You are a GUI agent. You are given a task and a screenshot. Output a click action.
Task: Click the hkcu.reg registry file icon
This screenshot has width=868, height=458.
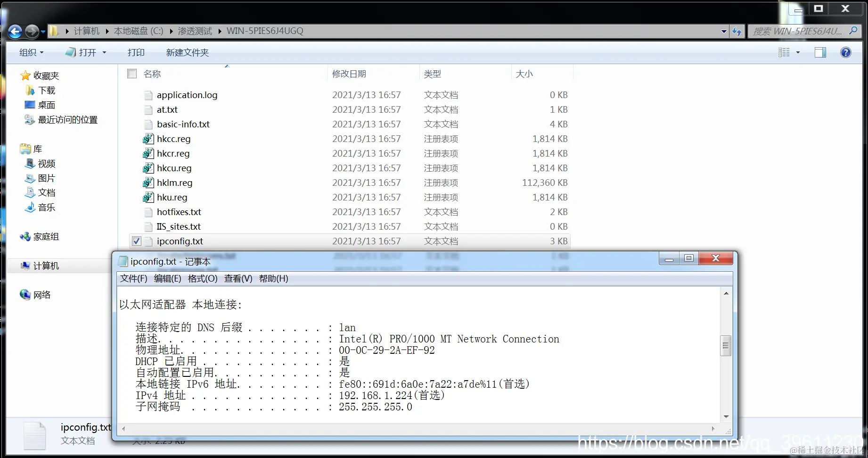[x=148, y=168]
